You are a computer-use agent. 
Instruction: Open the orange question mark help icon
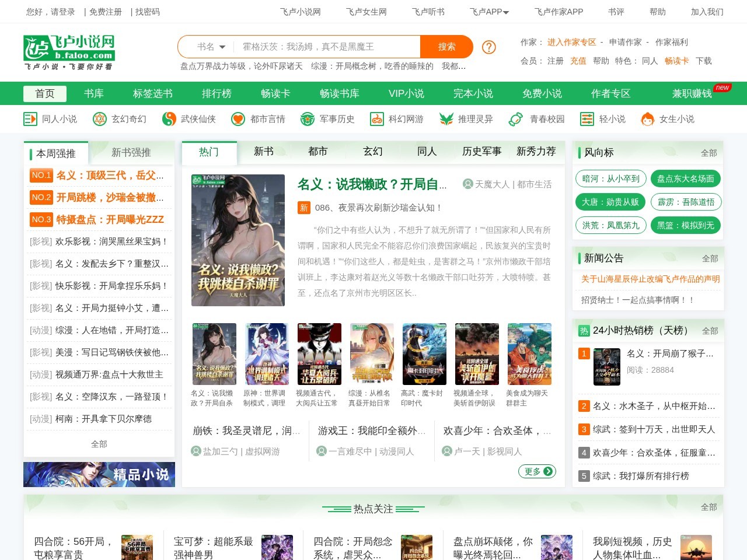coord(489,47)
